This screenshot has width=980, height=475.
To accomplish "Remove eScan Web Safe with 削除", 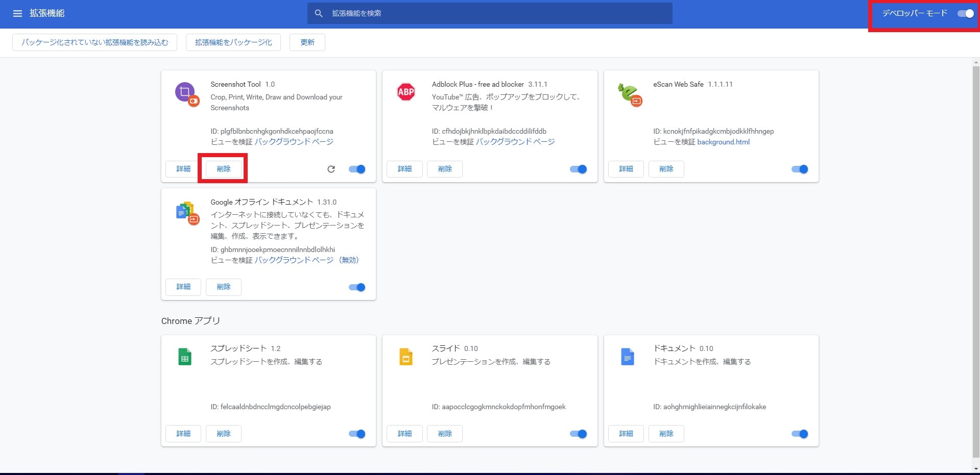I will [666, 169].
